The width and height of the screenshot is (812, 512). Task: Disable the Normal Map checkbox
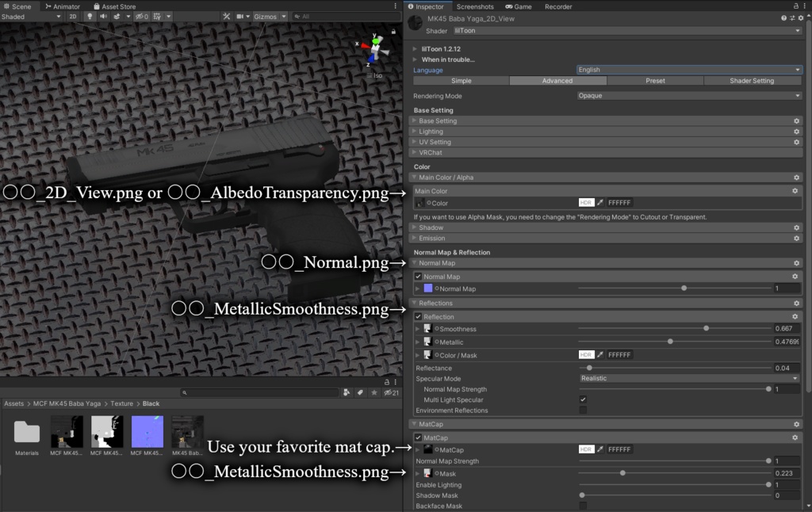click(419, 277)
